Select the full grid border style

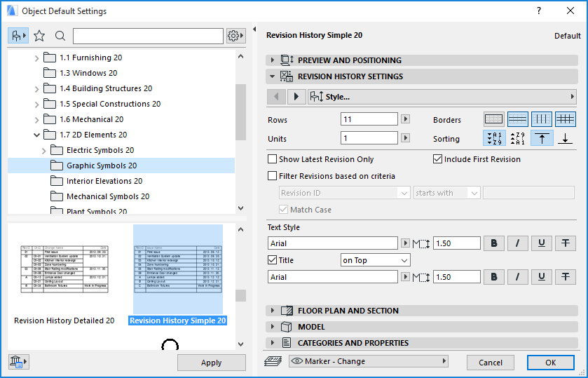[565, 119]
